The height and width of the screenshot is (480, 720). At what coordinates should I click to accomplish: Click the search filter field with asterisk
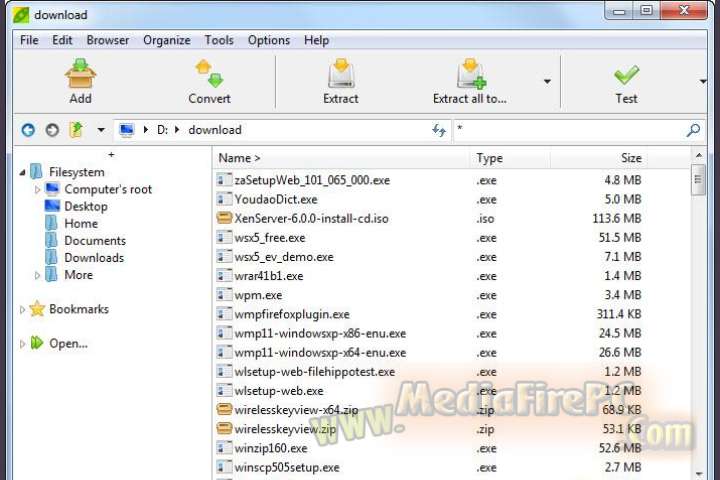[568, 130]
